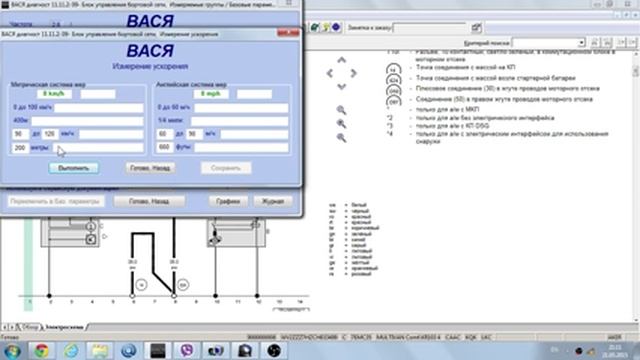640x360 pixels.
Task: Click 'Измерение ускорения' heading
Action: click(150, 67)
